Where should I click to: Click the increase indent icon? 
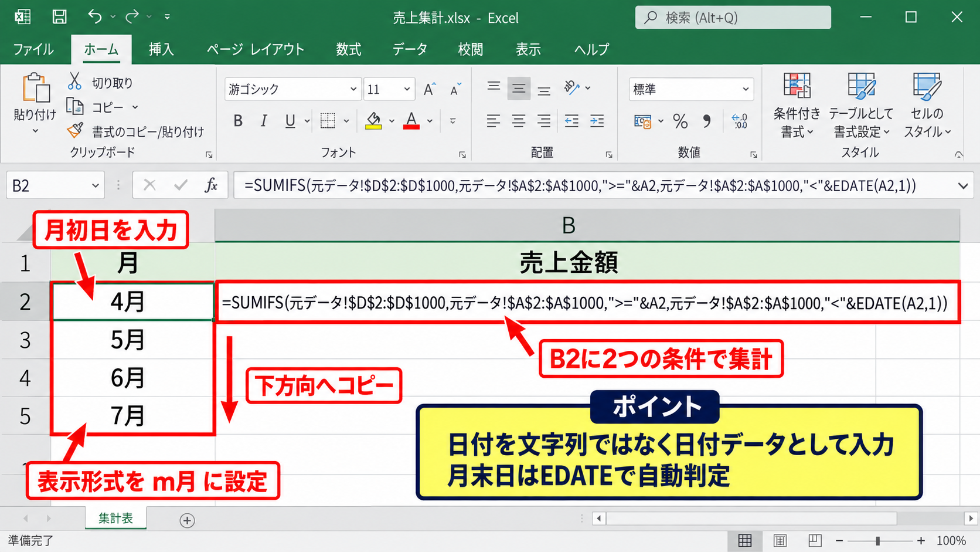[597, 121]
